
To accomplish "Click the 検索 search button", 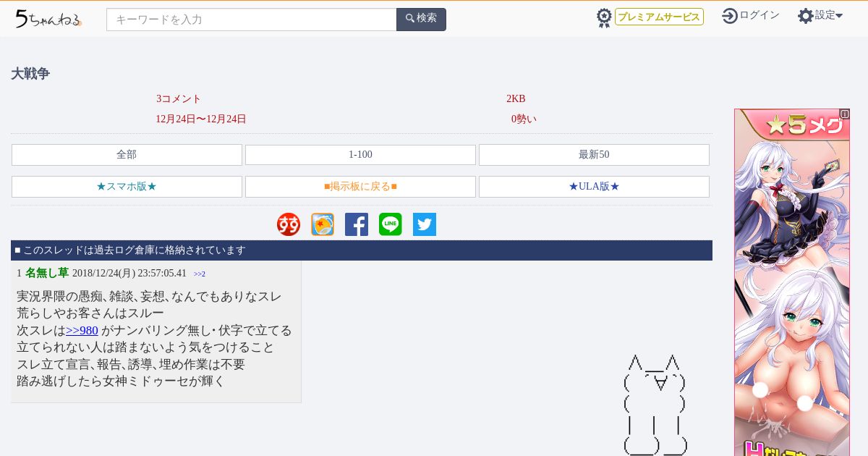I will [x=421, y=20].
